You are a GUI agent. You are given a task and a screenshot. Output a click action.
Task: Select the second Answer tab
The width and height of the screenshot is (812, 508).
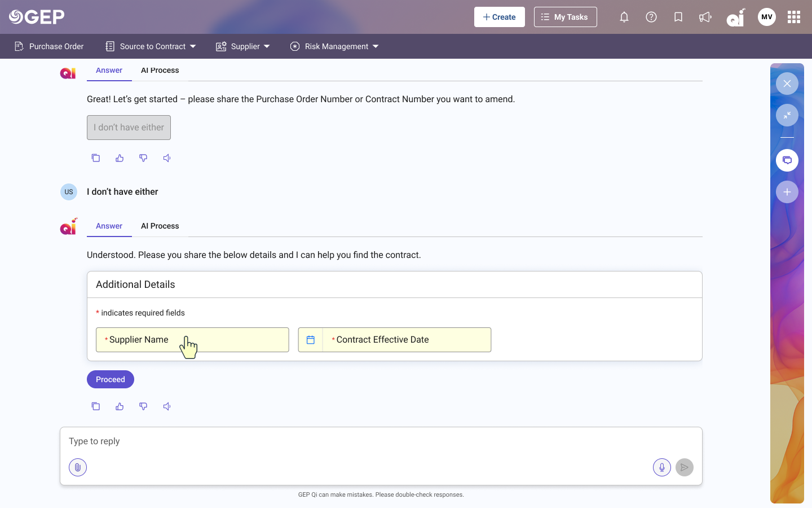coord(109,226)
